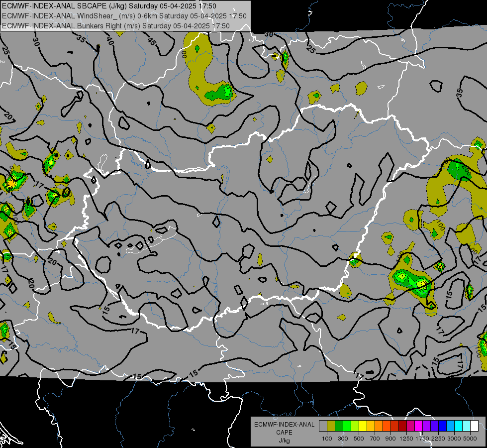This screenshot has width=487, height=448.
Task: Click the legend value 900
Action: point(390,439)
